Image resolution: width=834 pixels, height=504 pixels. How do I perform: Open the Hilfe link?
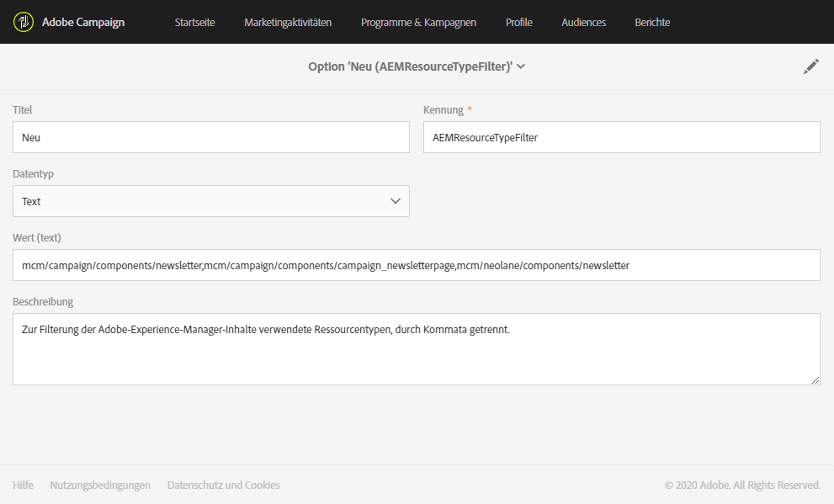[x=23, y=485]
